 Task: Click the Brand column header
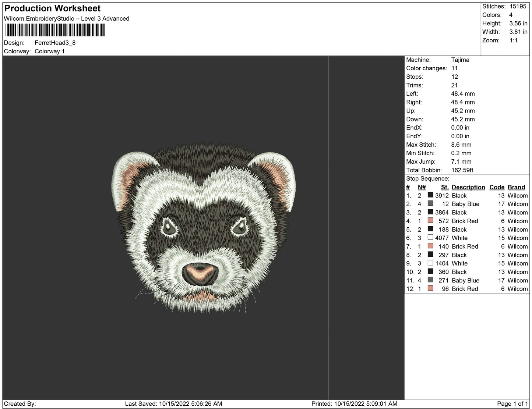pos(516,187)
